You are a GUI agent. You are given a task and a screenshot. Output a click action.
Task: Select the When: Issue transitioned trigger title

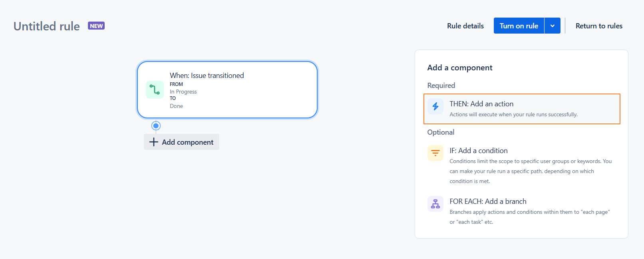click(207, 76)
